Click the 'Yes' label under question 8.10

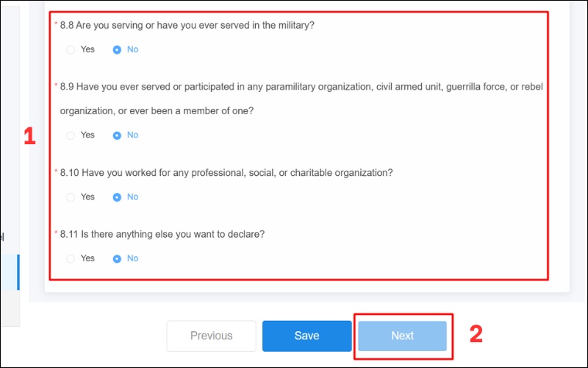click(x=87, y=197)
